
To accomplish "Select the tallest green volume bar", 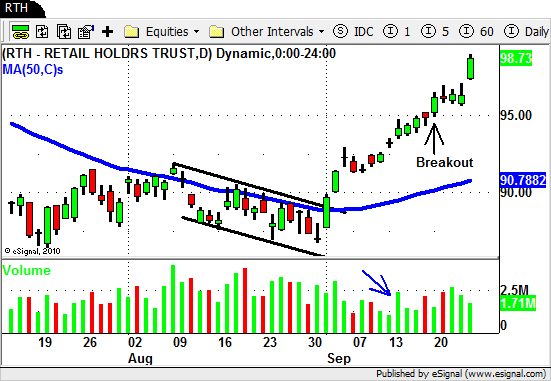I will point(173,299).
